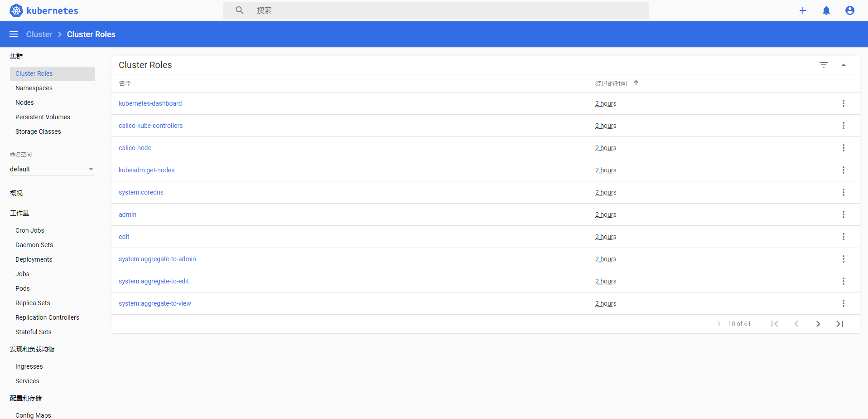The height and width of the screenshot is (419, 868).
Task: Go to previous page of results
Action: point(796,324)
